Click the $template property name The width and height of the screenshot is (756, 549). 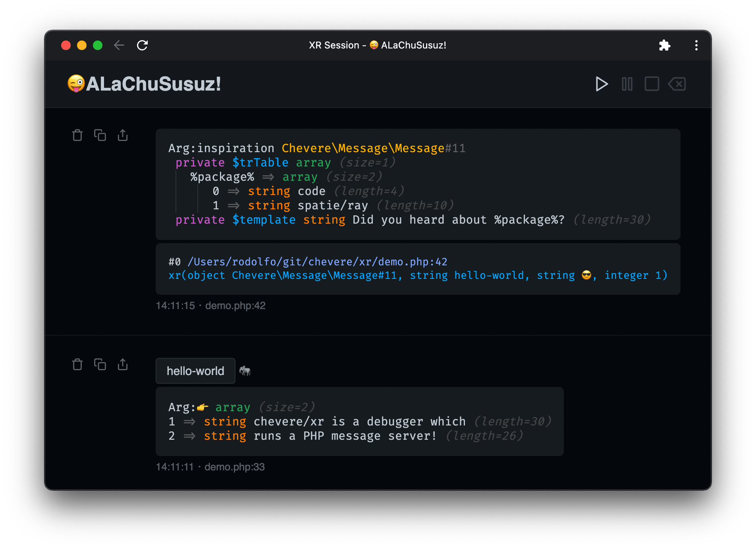tap(264, 220)
